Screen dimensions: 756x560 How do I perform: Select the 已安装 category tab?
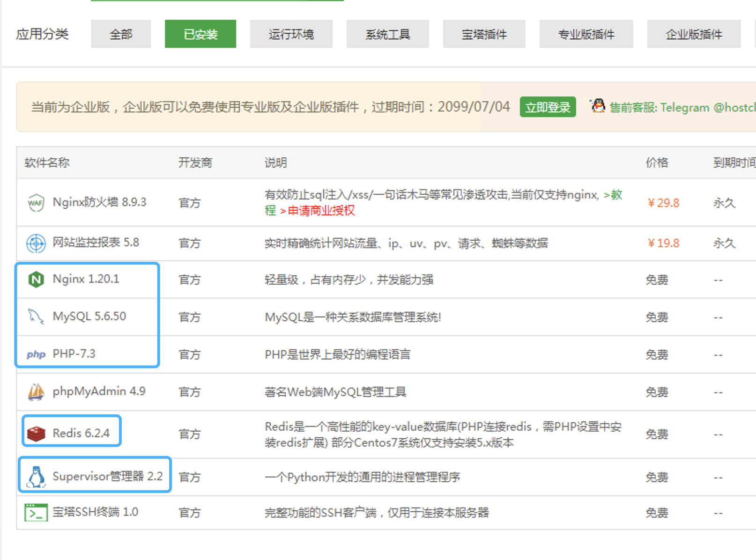coord(200,34)
